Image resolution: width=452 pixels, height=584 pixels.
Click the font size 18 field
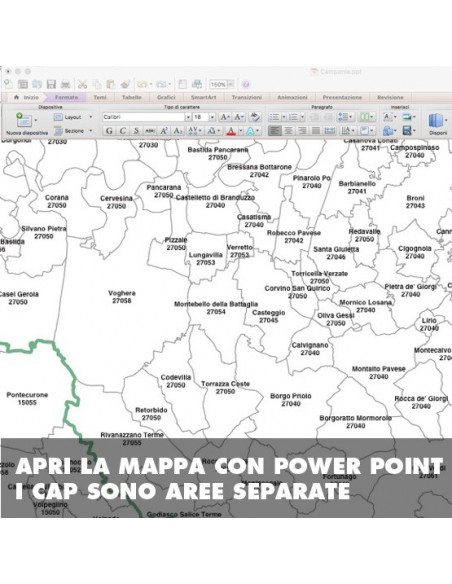pos(201,117)
